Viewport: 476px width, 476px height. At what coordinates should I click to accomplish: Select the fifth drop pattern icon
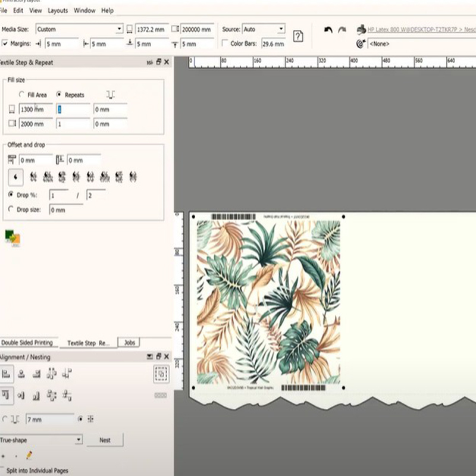pyautogui.click(x=76, y=177)
